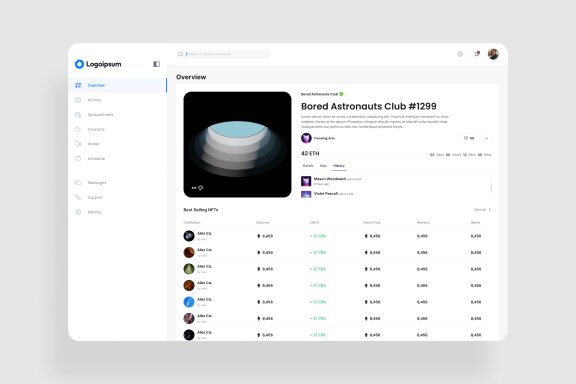The height and width of the screenshot is (384, 576).
Task: Open the Wallet menu item
Action: (118, 144)
